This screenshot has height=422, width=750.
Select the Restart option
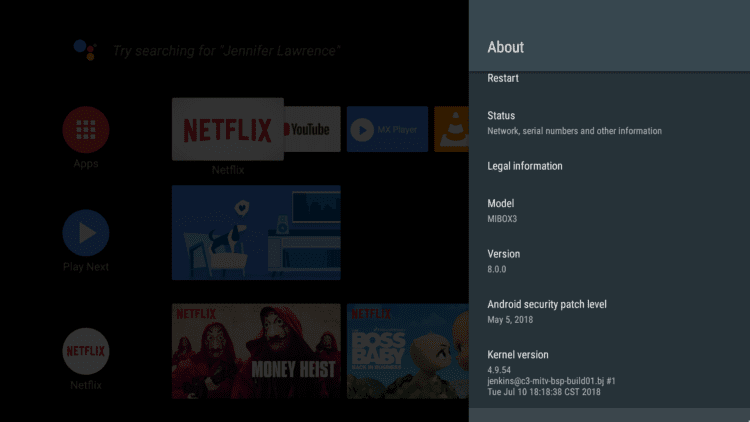tap(609, 78)
